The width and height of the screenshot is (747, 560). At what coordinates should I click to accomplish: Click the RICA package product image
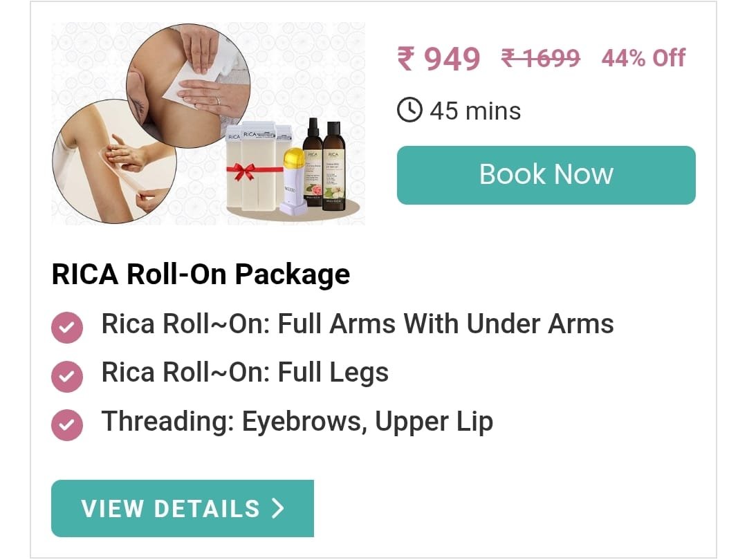pyautogui.click(x=208, y=124)
